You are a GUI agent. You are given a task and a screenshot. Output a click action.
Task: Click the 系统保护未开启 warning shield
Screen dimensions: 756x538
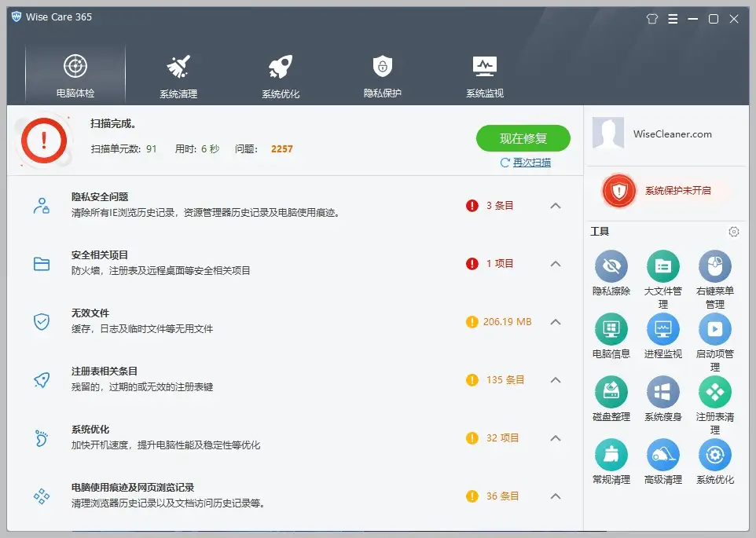coord(619,191)
